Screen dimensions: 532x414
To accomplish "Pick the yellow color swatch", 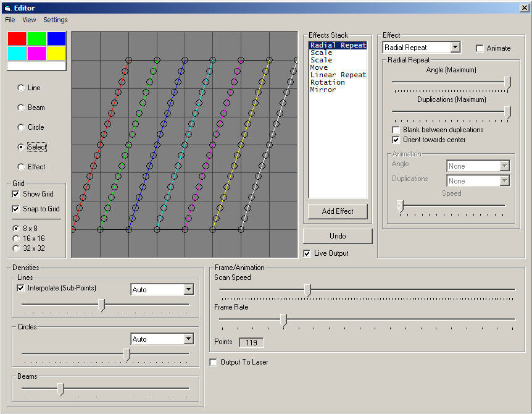I will (x=56, y=53).
